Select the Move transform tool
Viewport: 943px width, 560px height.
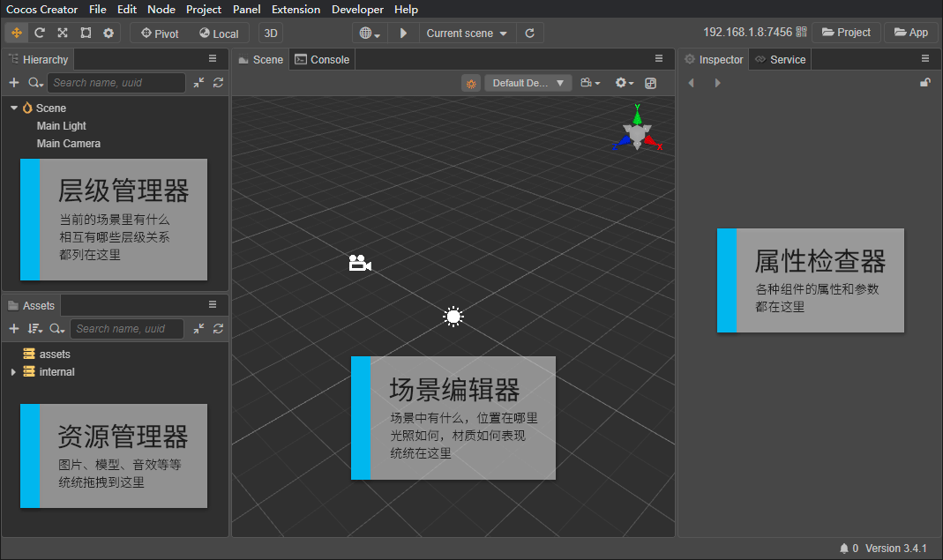click(16, 34)
